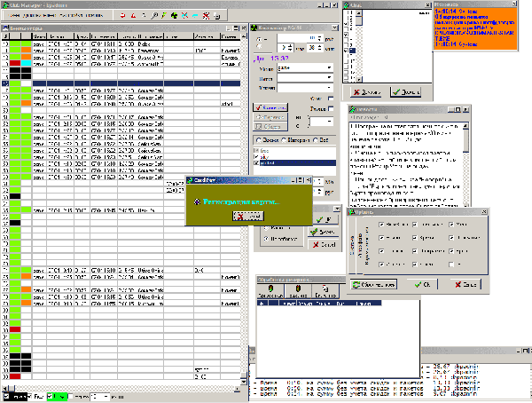Click the spinner arrows beside the 'руб' amount field

tap(319, 39)
